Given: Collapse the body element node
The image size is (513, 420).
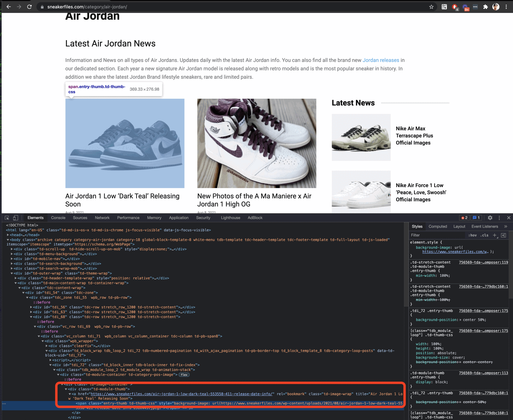Looking at the screenshot, I should point(8,240).
